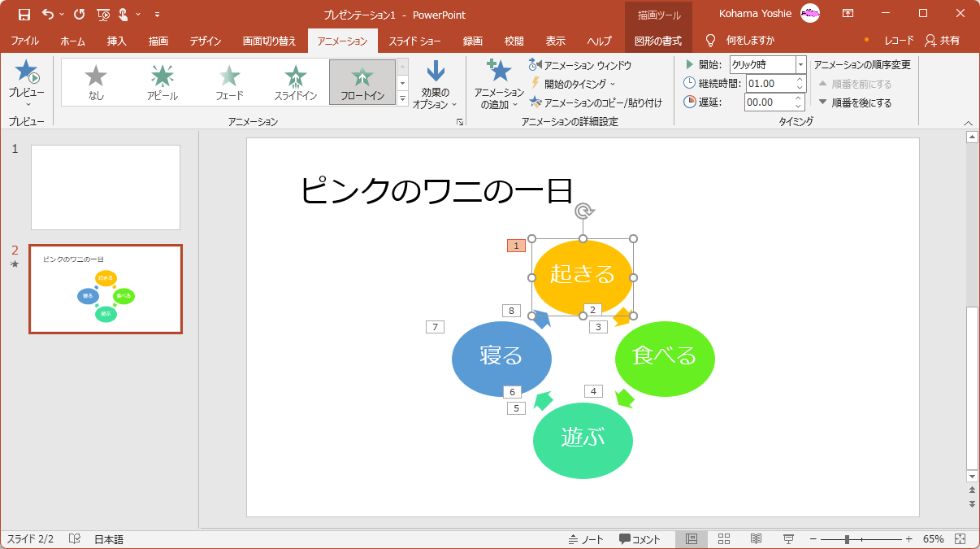Select the green 食べる oval
Image resolution: width=980 pixels, height=549 pixels.
[x=665, y=357]
